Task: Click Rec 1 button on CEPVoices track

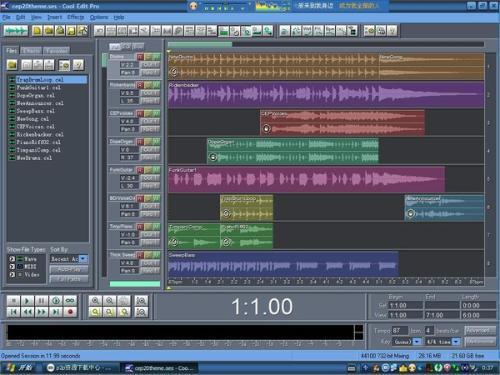Action: (150, 129)
